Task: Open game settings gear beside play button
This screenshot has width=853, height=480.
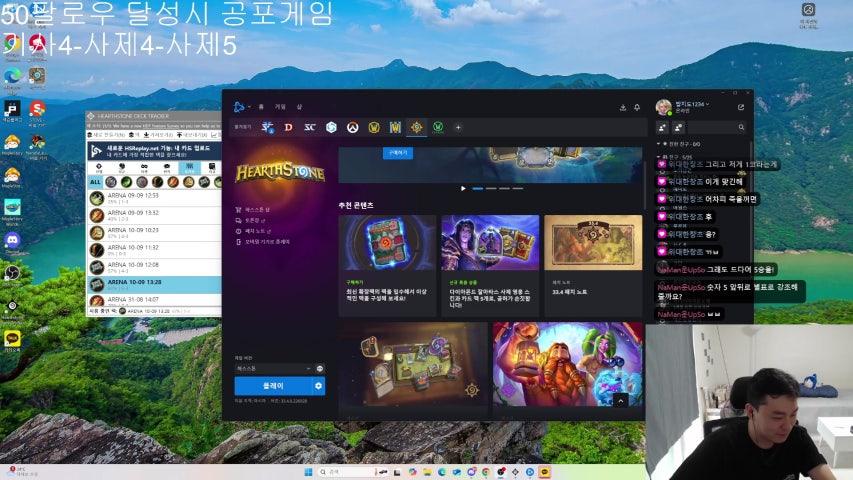Action: pyautogui.click(x=318, y=386)
